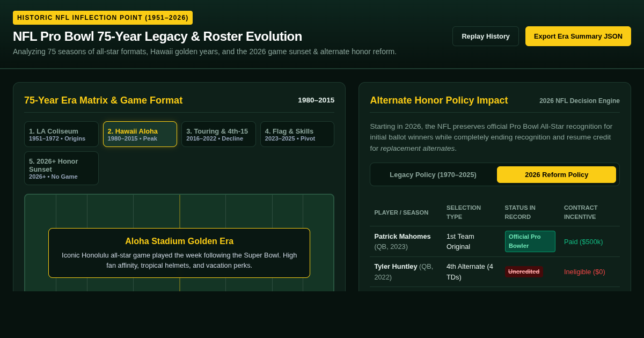644x338 pixels.
Task: Click the 75-Year Era Matrix & Game Format heading
Action: pyautogui.click(x=104, y=100)
